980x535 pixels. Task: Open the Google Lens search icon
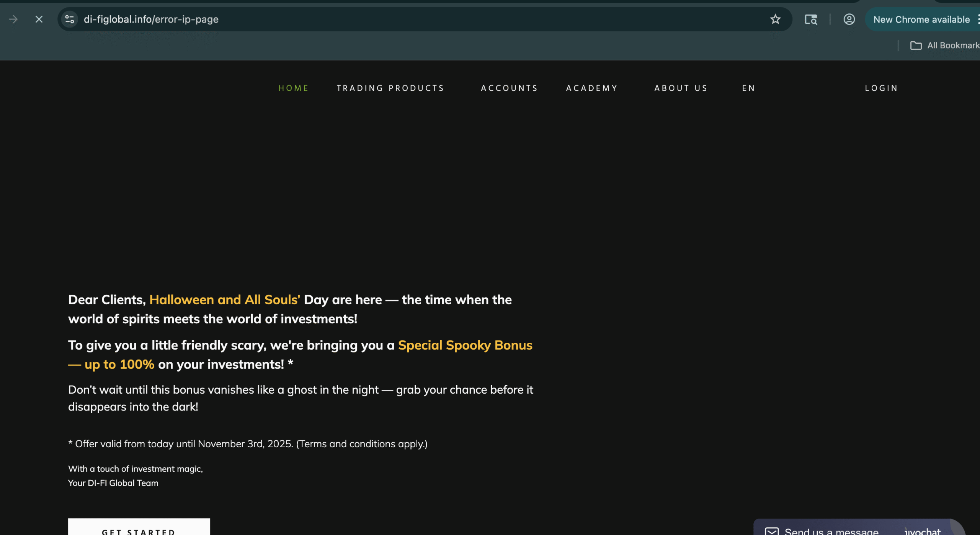point(810,19)
